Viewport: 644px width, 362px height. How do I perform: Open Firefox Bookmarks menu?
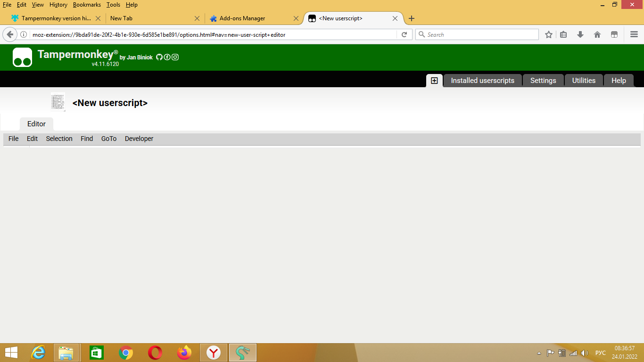point(87,5)
